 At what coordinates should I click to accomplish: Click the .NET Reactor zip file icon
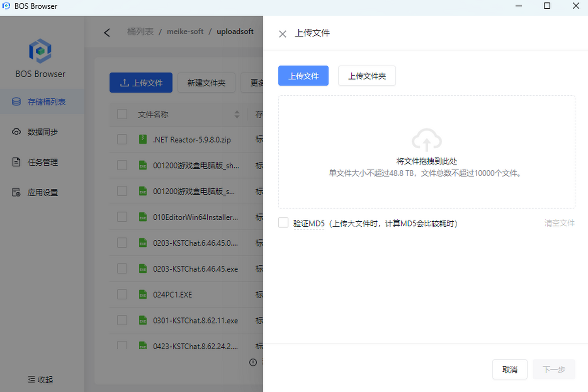pos(143,139)
